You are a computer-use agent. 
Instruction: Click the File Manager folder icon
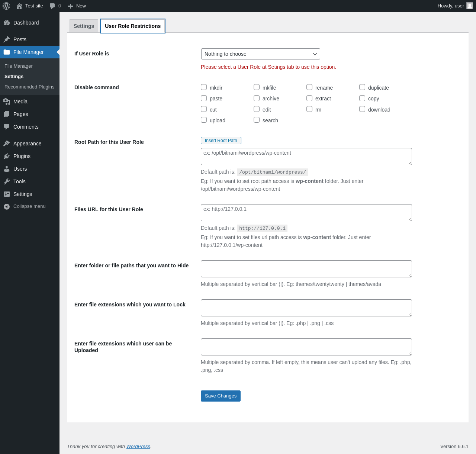point(7,52)
